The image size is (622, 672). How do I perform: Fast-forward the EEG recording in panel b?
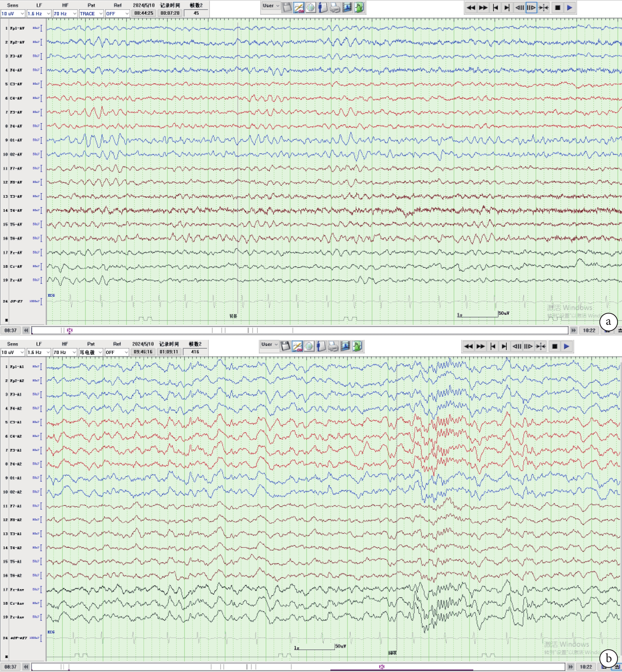coord(481,346)
